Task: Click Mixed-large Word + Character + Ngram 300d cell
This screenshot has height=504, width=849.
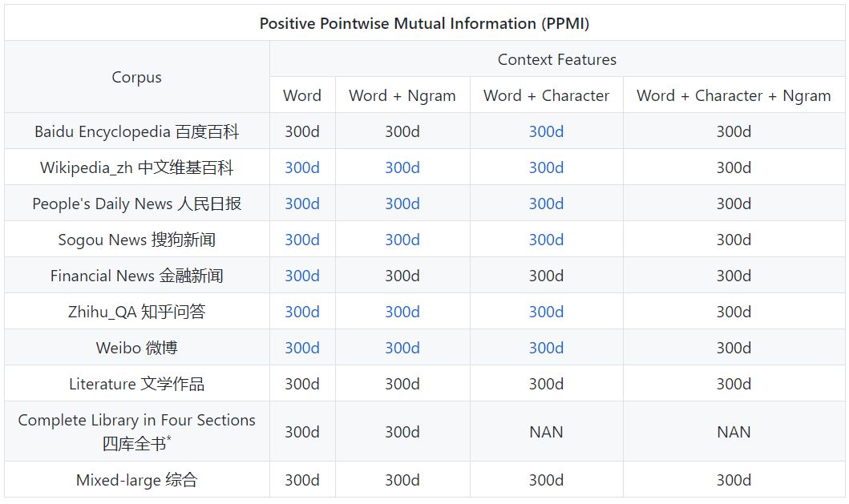Action: 734,480
